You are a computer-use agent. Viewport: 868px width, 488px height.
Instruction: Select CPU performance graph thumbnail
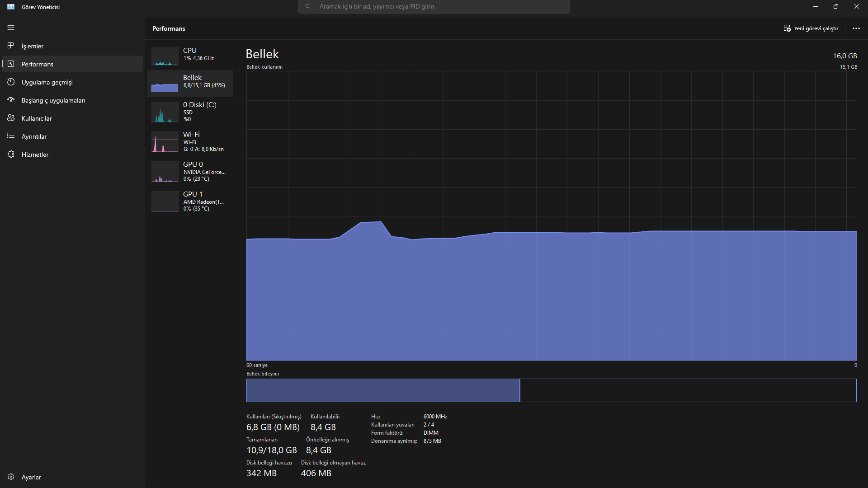coord(165,56)
